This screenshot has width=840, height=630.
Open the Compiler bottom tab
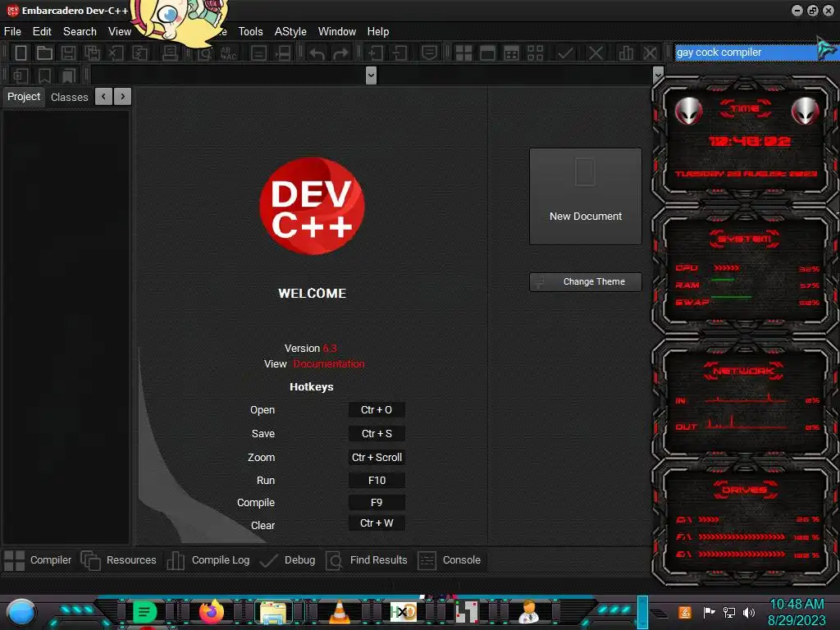(x=38, y=560)
